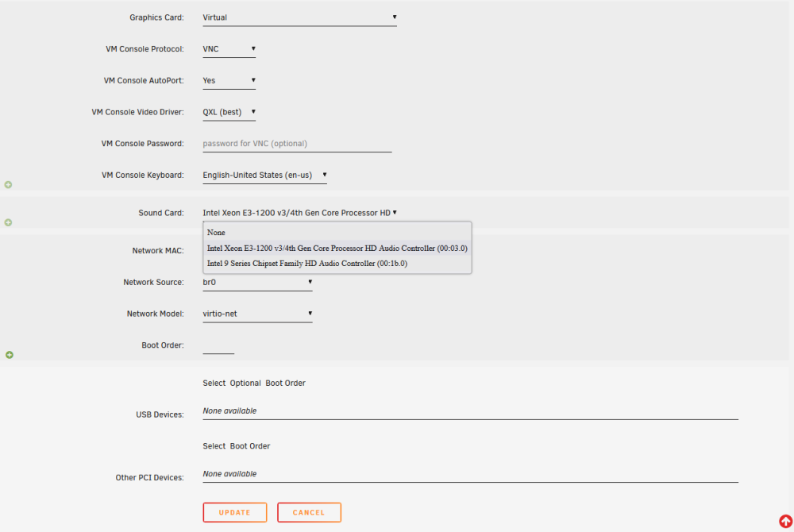Click 'None available' under Other PCI Devices

(x=229, y=474)
